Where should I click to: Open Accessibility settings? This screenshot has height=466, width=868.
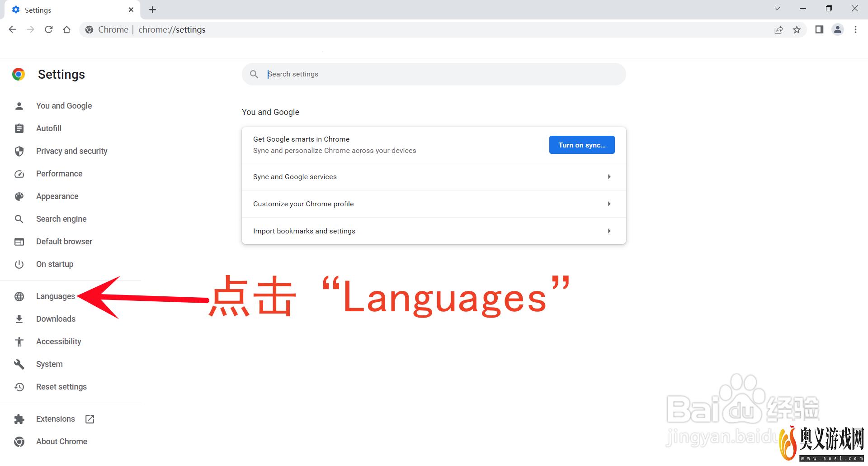(x=58, y=342)
